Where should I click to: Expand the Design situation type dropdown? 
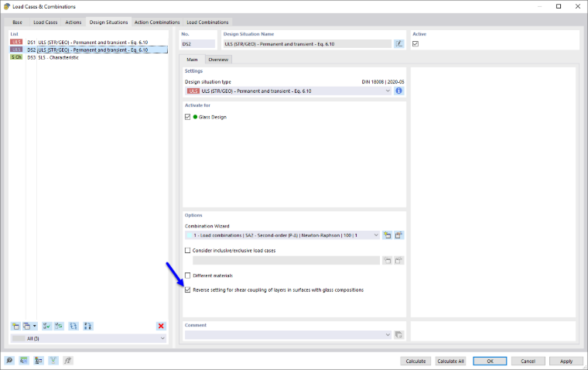click(388, 91)
